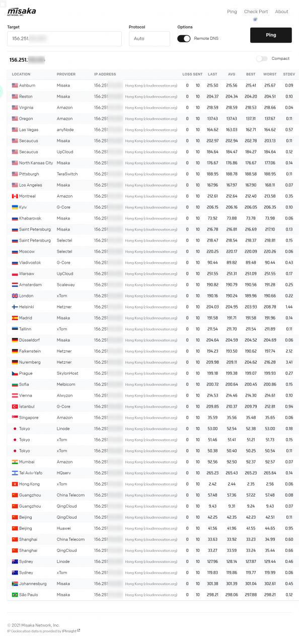Click the black Ping button
The height and width of the screenshot is (644, 299).
pyautogui.click(x=271, y=35)
